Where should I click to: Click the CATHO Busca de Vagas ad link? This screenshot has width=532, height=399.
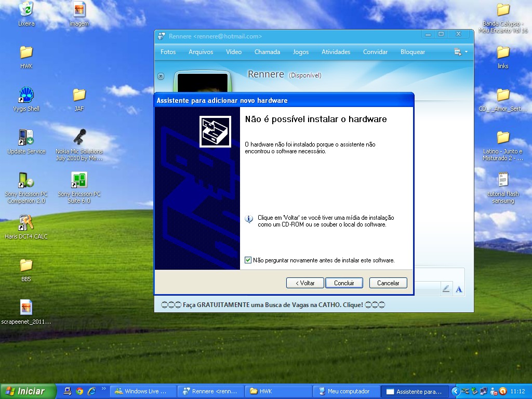273,304
